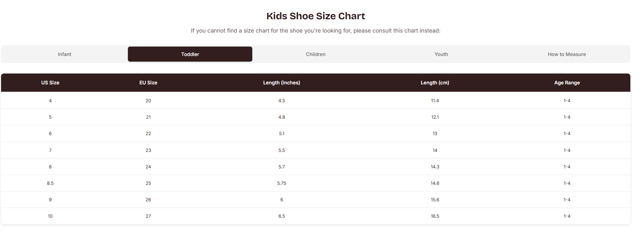Screen dimensions: 644x244
Task: Click the 16.5 cm length cell
Action: click(435, 216)
